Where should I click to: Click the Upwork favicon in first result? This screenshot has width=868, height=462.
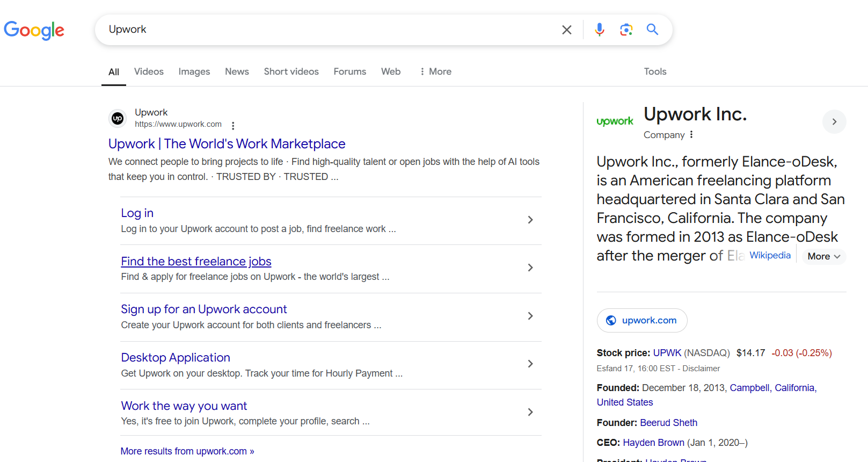pos(118,118)
